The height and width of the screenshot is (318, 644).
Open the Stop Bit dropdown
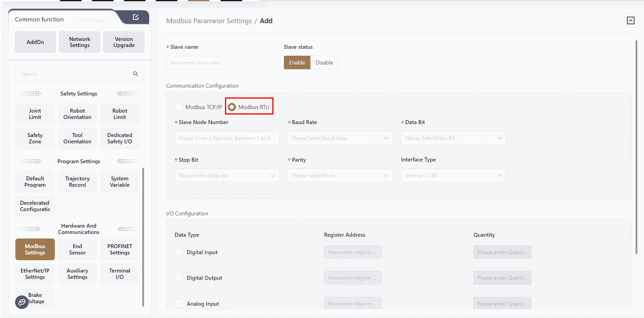click(x=227, y=176)
